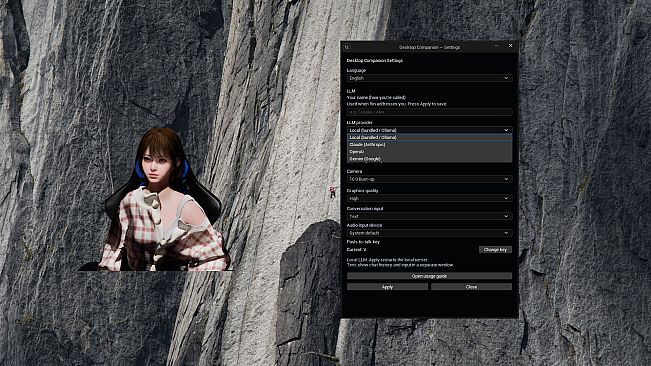
Task: Open the Language dropdown showing English
Action: pyautogui.click(x=429, y=78)
